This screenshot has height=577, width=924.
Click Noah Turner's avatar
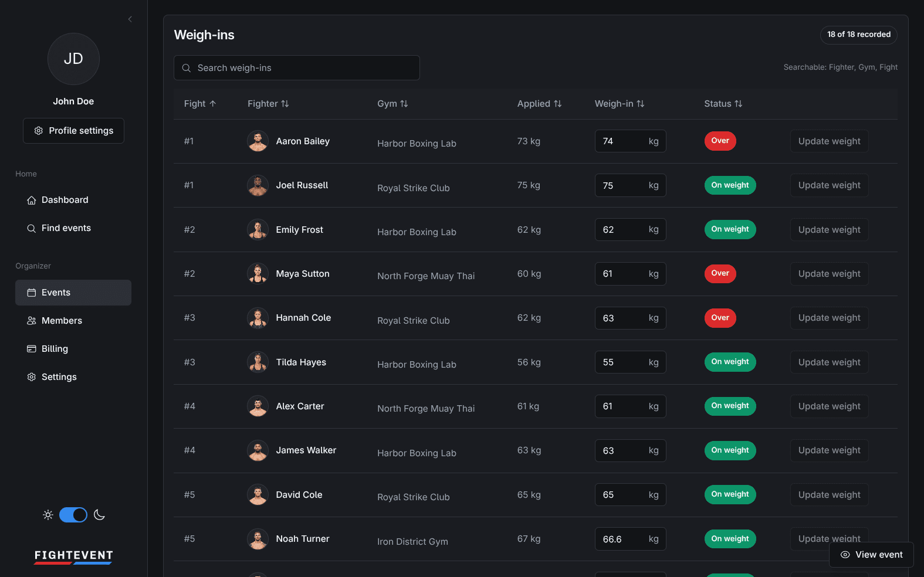(x=258, y=539)
